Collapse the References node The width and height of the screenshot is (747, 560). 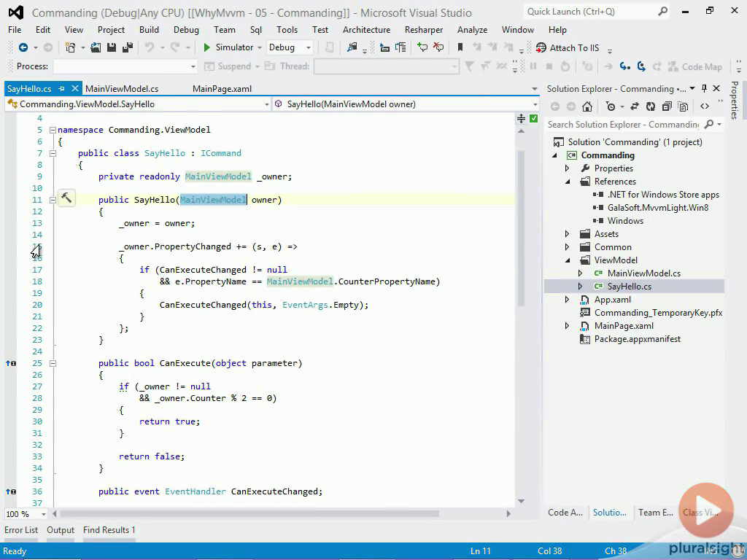click(x=568, y=182)
